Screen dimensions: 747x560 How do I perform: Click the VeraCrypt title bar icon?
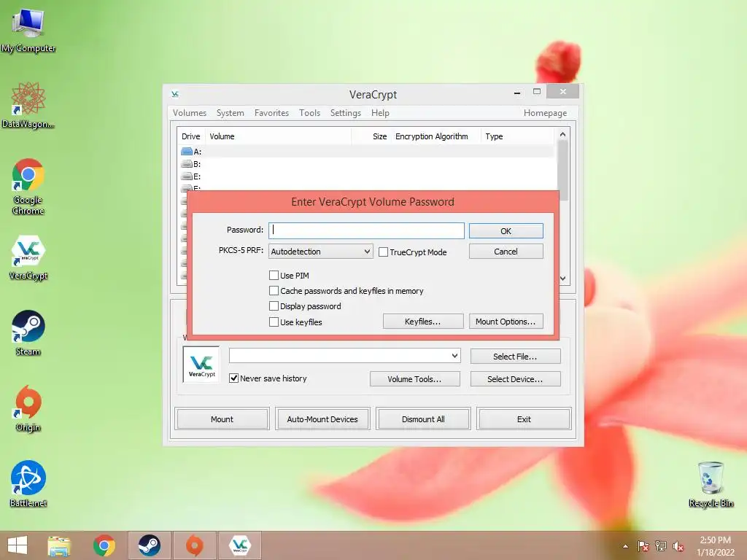pos(175,94)
